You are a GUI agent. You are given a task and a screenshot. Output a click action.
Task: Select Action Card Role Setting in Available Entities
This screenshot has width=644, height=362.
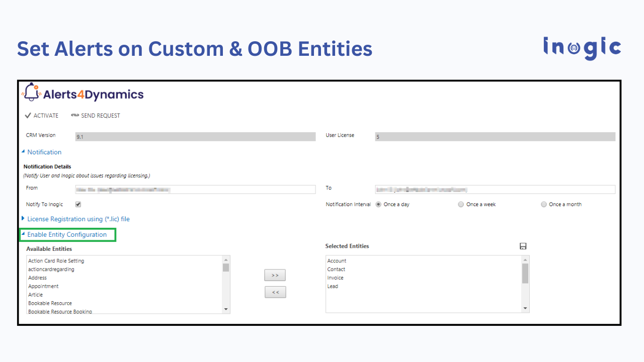click(56, 260)
